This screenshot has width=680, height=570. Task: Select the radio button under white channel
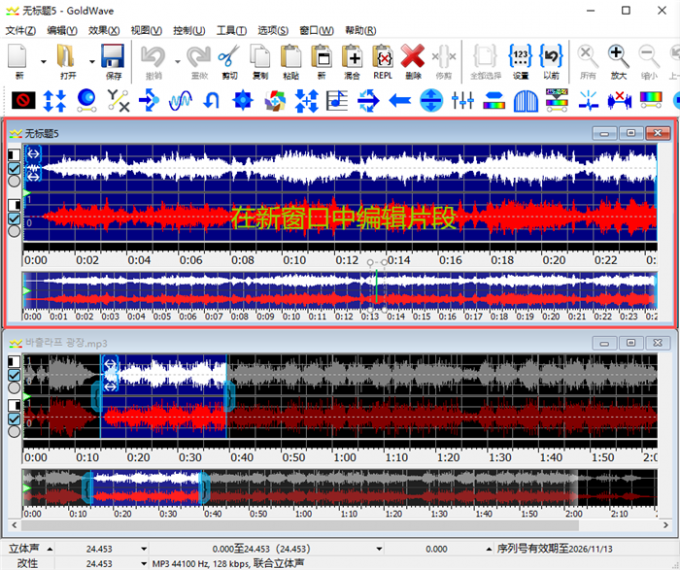(14, 182)
